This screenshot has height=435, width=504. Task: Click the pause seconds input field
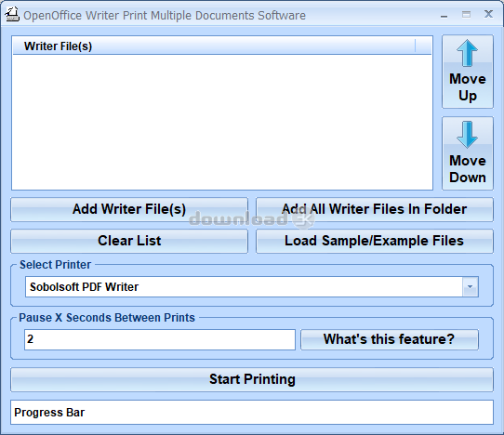[x=160, y=339]
